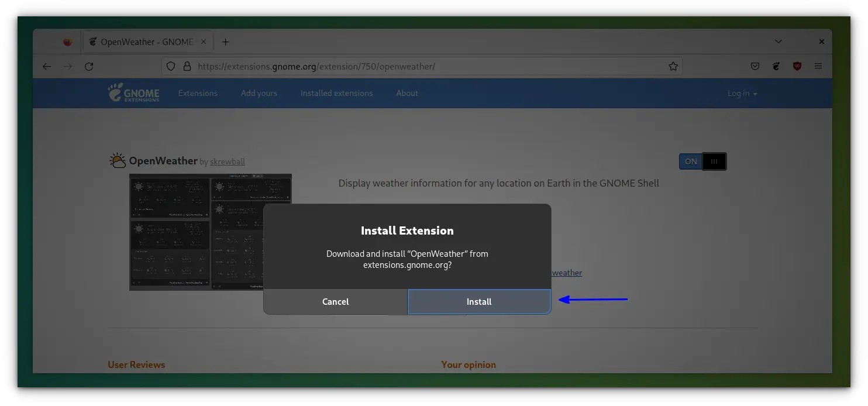The image size is (868, 406).
Task: Expand the Log in dropdown
Action: coord(742,94)
